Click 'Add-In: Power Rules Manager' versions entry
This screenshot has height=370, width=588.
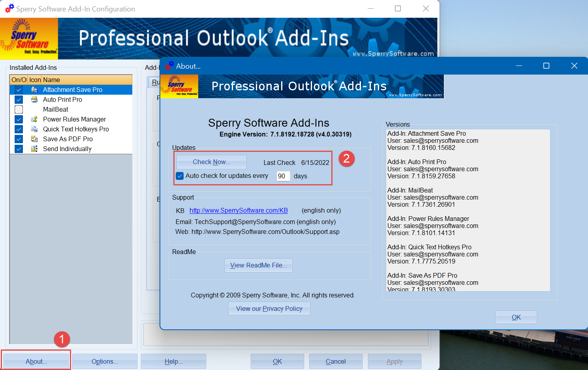(x=428, y=219)
